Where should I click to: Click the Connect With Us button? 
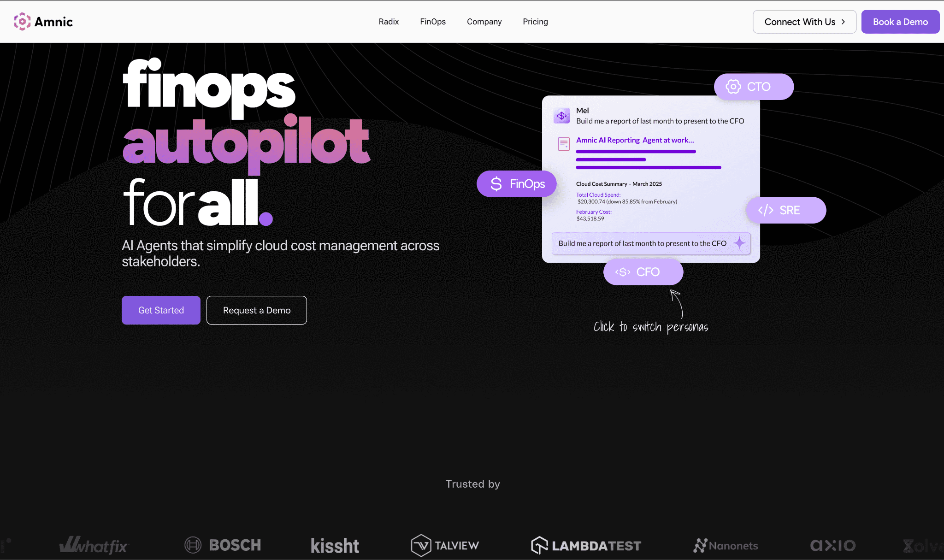tap(804, 22)
